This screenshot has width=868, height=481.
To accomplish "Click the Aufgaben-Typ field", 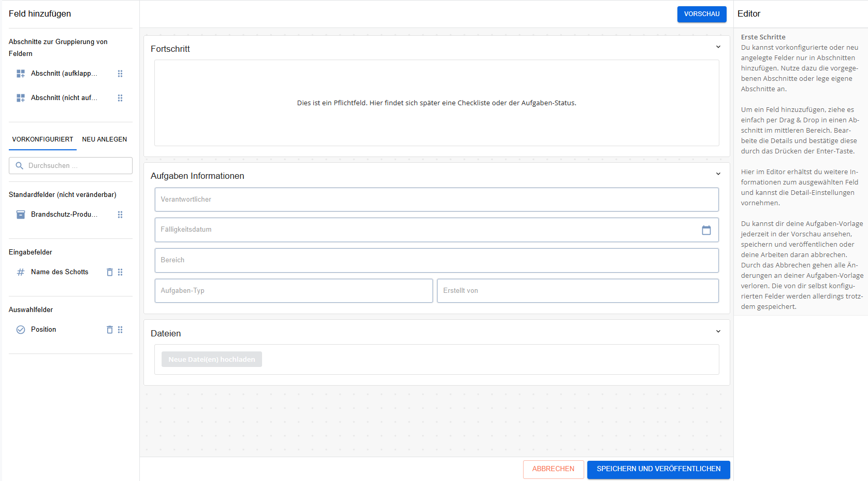I will coord(294,291).
